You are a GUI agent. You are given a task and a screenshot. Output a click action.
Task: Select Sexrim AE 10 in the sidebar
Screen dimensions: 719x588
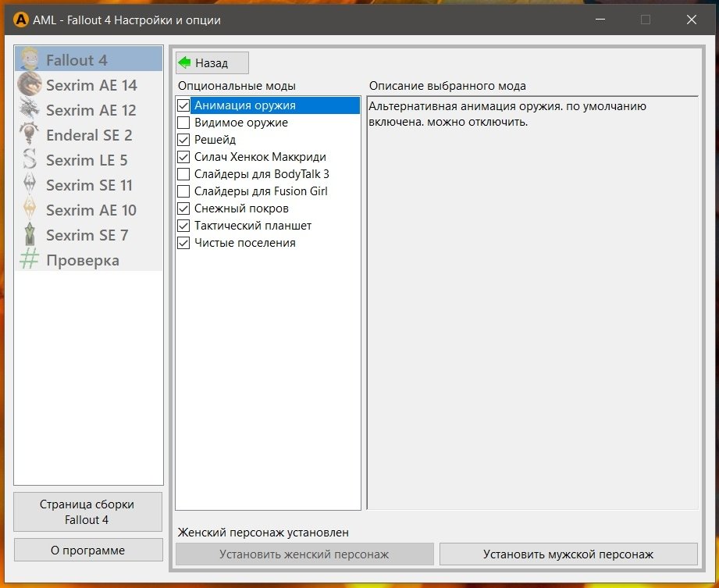[91, 210]
